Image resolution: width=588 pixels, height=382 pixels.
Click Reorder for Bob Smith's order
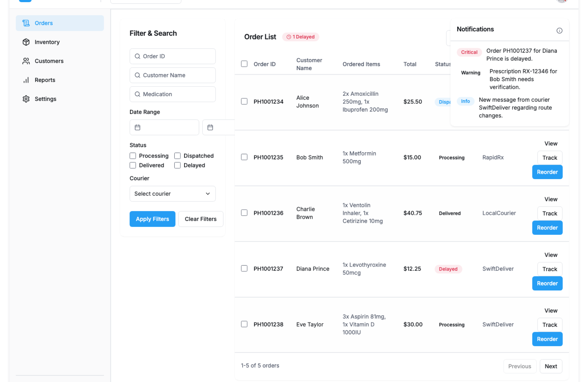click(547, 172)
